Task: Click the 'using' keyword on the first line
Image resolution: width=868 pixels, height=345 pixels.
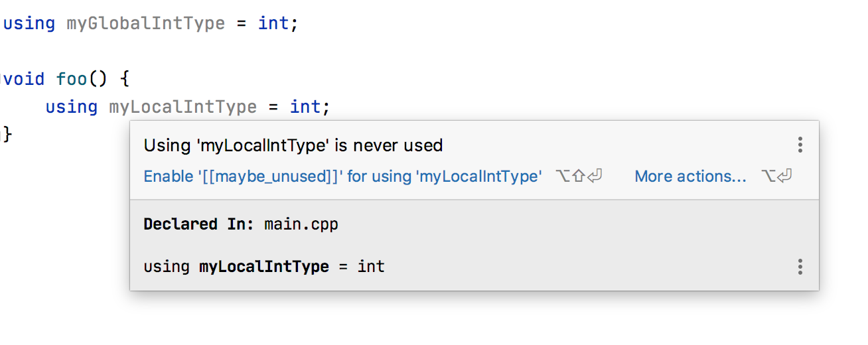Action: [29, 23]
